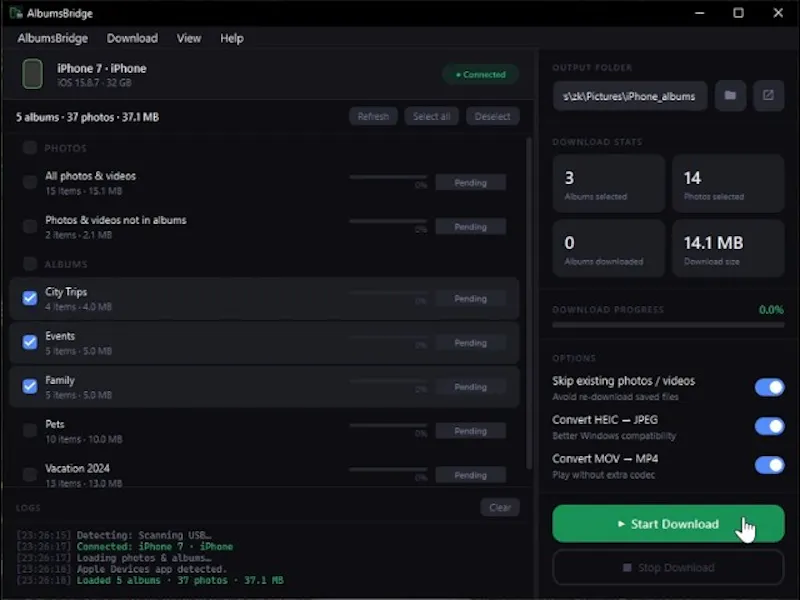Image resolution: width=800 pixels, height=600 pixels.
Task: Click log line 'Apple Devices app detected.'
Action: [x=151, y=569]
